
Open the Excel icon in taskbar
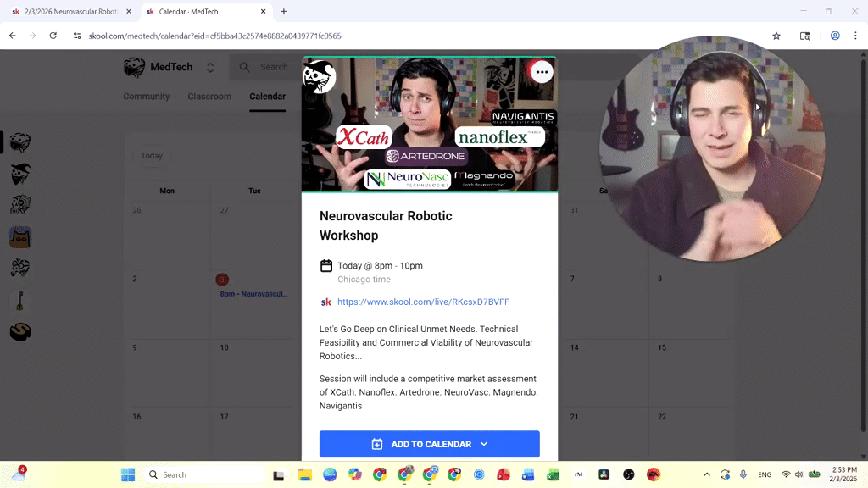(553, 474)
